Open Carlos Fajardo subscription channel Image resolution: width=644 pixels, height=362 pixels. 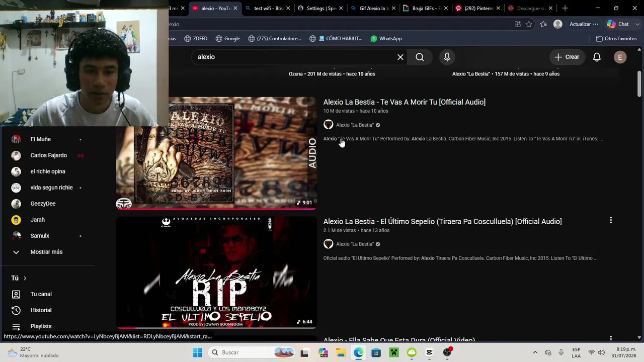tap(47, 155)
